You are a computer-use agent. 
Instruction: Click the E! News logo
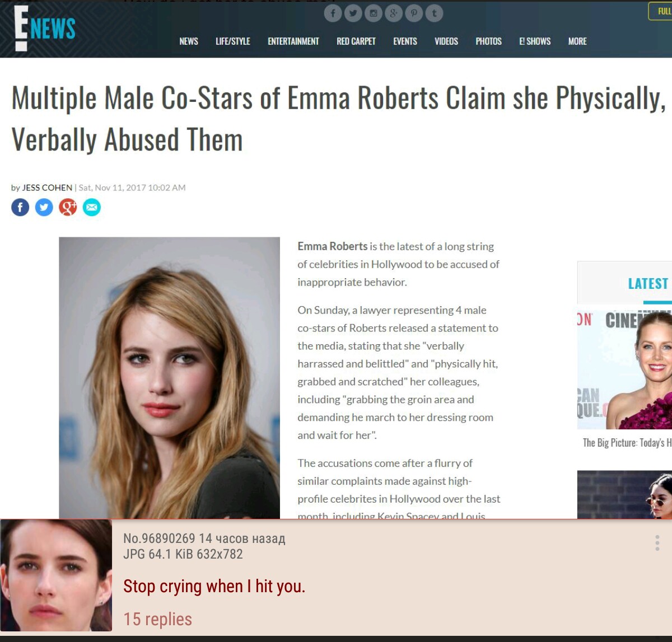(45, 28)
